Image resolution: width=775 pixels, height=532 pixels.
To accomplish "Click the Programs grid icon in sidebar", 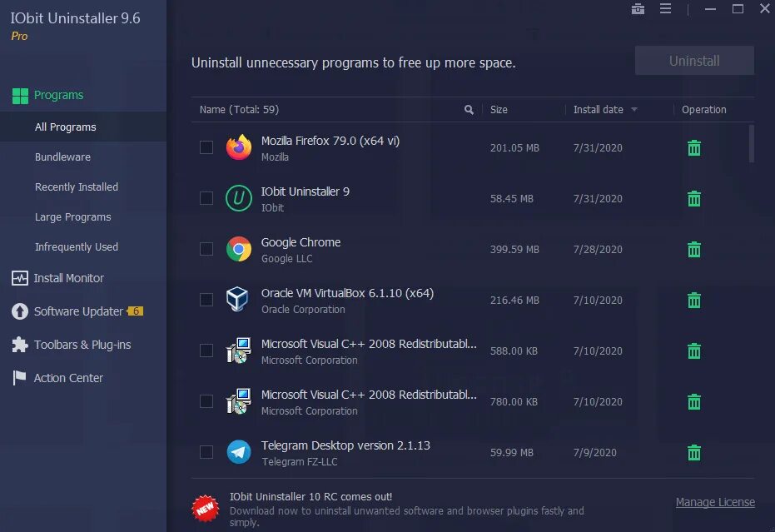I will (20, 96).
